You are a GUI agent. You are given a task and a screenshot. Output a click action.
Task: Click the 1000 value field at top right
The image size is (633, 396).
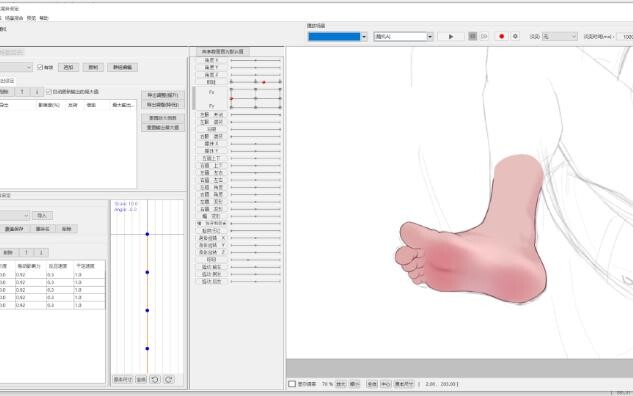pos(625,37)
